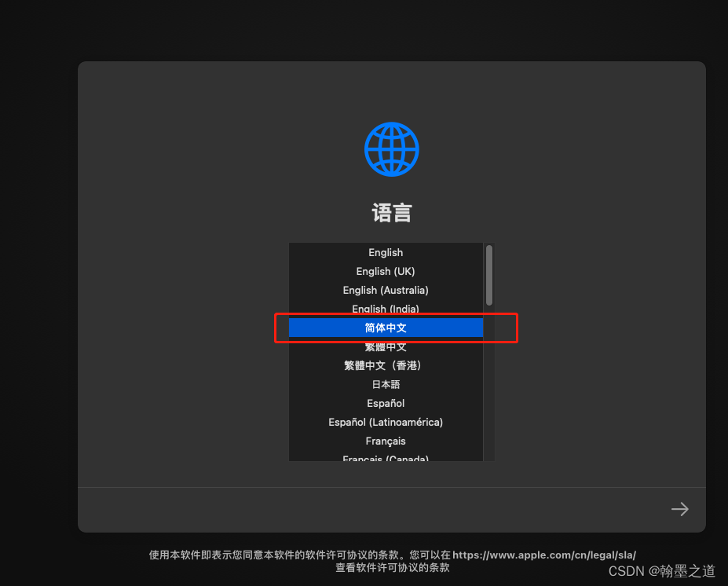
Task: Click the 语言 title heading
Action: pos(390,212)
